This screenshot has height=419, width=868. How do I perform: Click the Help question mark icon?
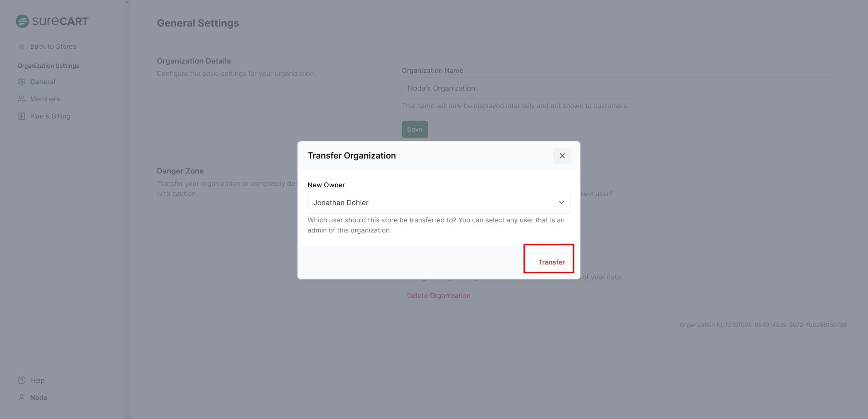pyautogui.click(x=21, y=380)
